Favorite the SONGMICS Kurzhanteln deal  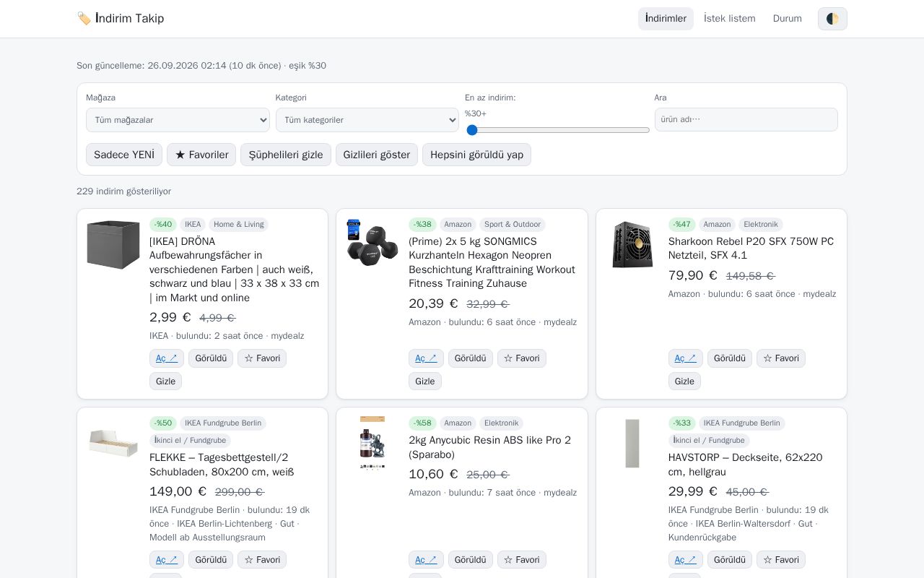click(x=522, y=358)
